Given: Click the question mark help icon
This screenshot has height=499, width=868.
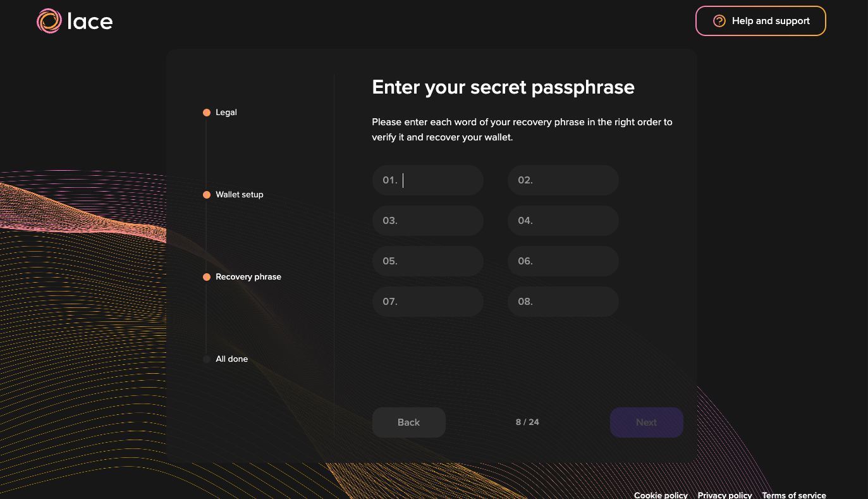Looking at the screenshot, I should 719,21.
